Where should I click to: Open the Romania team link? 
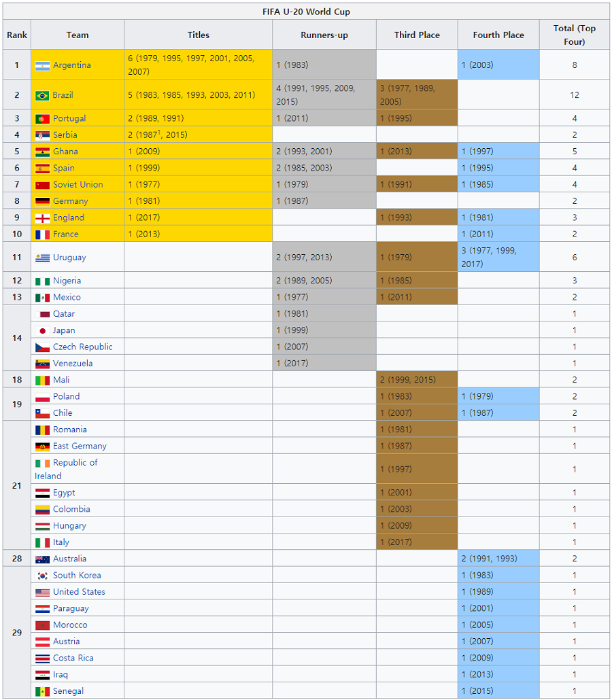69,430
